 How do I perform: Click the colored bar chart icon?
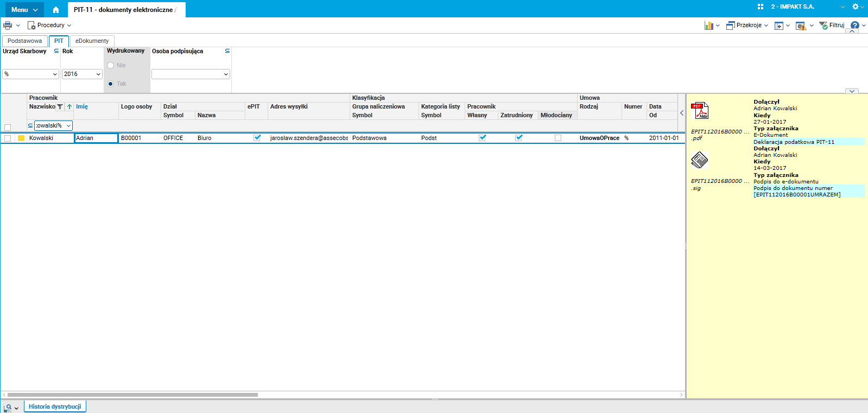pyautogui.click(x=708, y=26)
